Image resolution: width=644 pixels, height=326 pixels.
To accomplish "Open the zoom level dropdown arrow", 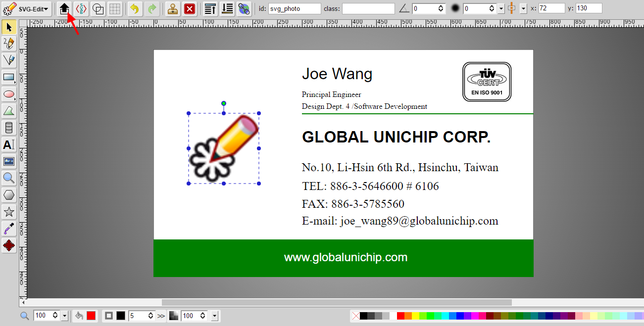I will (x=64, y=316).
